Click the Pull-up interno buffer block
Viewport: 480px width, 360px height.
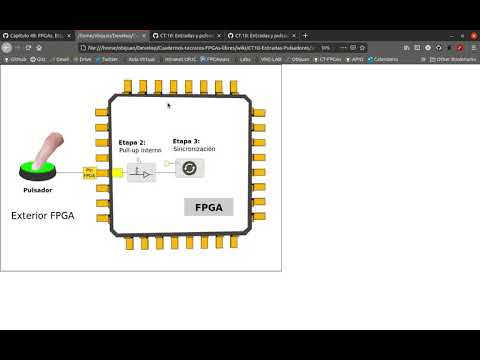point(141,172)
